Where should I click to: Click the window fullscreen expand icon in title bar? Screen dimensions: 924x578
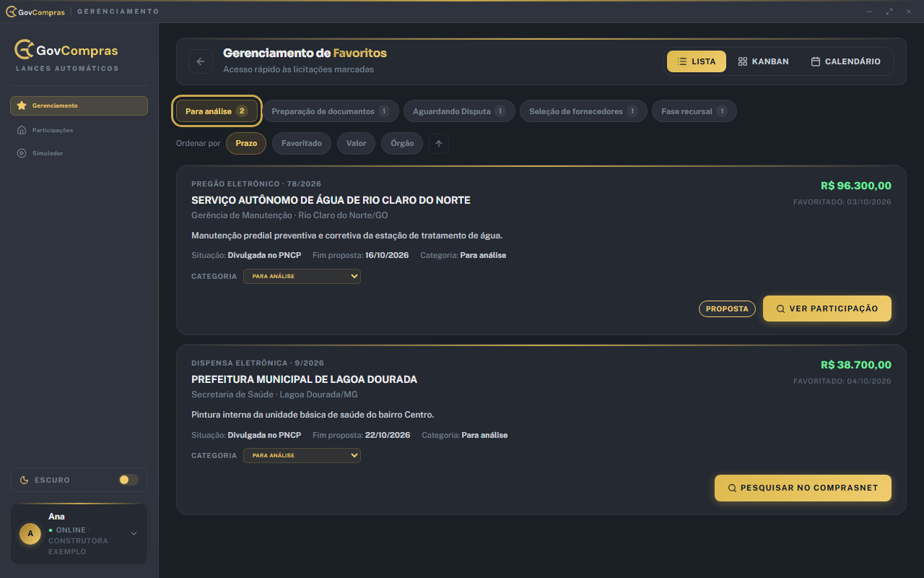click(889, 12)
